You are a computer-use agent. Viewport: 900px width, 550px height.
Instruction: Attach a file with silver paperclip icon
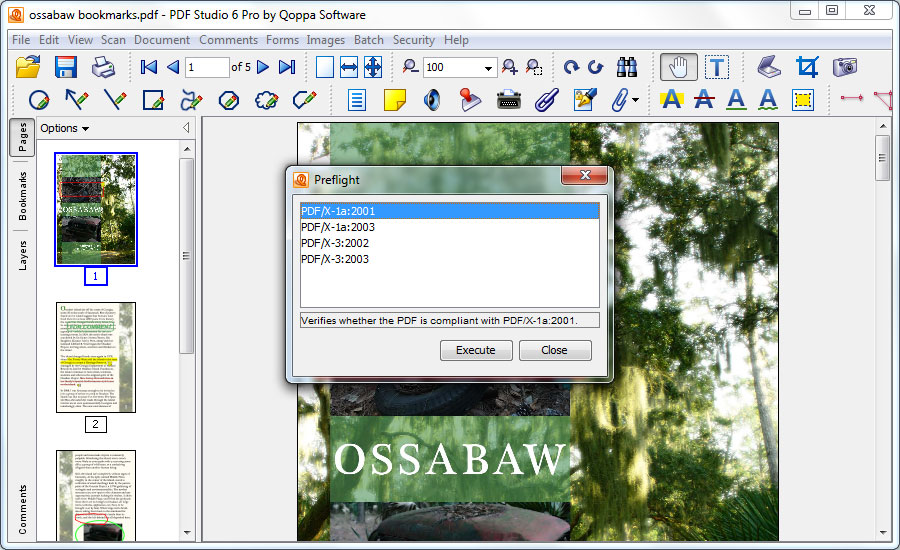[x=546, y=100]
